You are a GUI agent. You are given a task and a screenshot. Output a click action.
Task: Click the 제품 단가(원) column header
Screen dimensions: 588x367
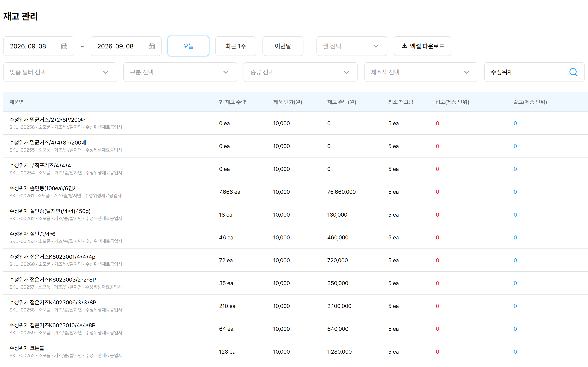click(x=287, y=102)
